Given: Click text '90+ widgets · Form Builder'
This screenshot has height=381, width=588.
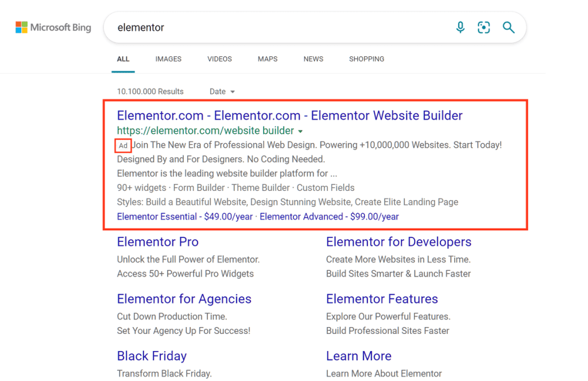Looking at the screenshot, I should pos(171,188).
